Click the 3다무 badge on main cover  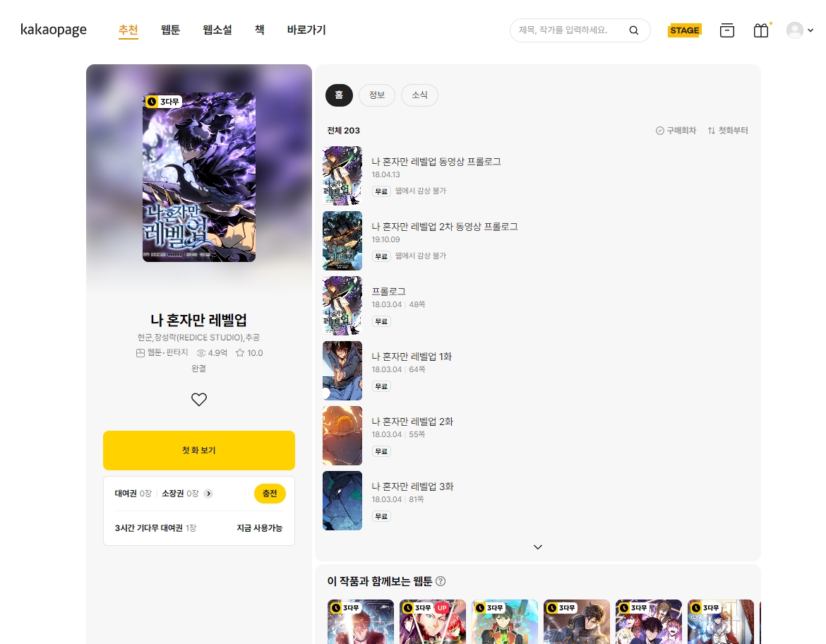tap(164, 102)
